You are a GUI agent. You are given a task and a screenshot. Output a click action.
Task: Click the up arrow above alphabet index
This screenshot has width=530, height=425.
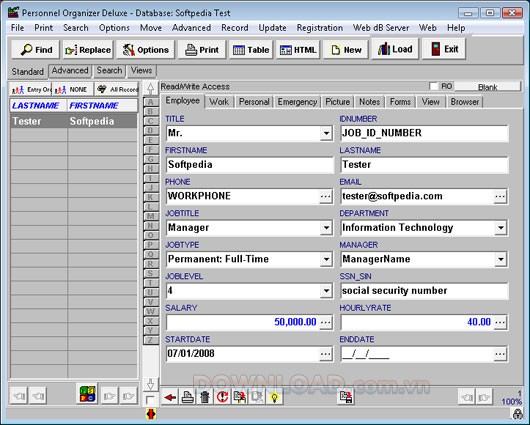click(150, 89)
